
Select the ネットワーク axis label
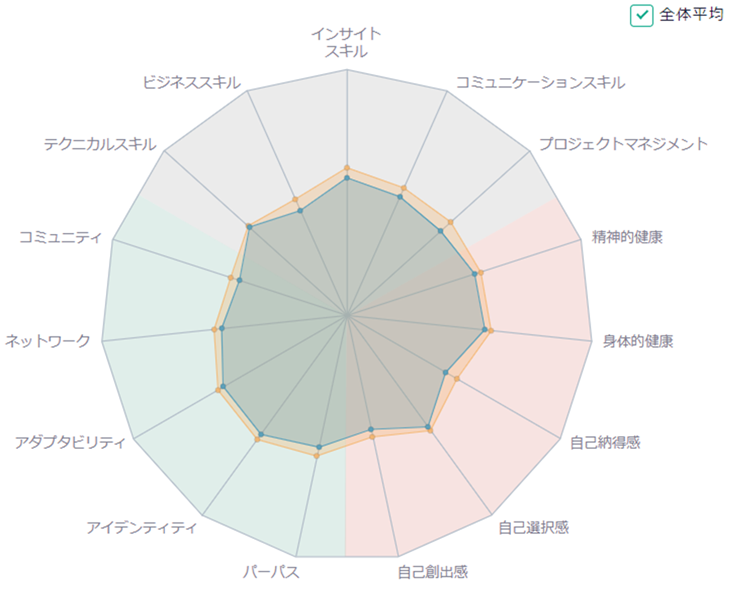pos(48,341)
